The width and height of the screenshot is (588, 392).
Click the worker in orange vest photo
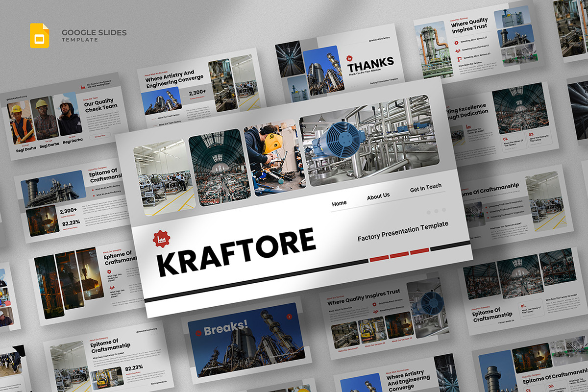21,123
